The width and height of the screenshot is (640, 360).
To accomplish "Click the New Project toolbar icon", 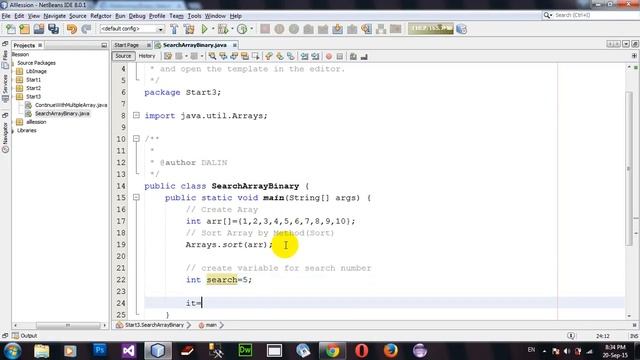I will [x=24, y=29].
